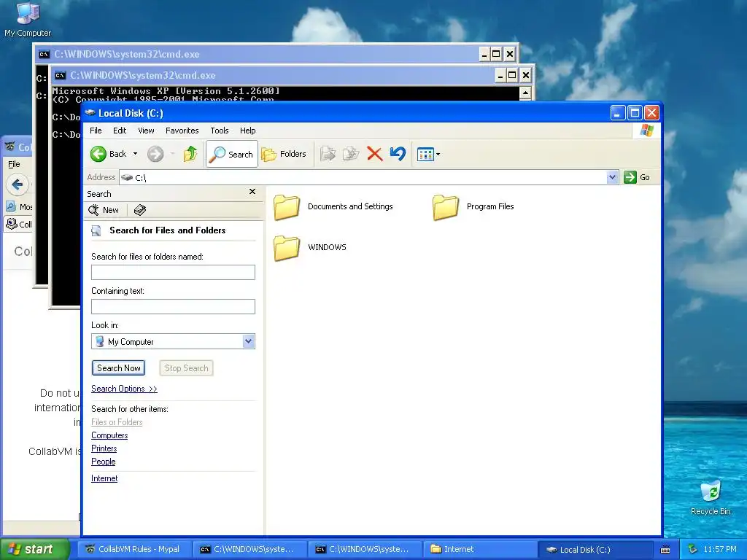Image resolution: width=747 pixels, height=560 pixels.
Task: Click the Indexing Service icon beside New
Action: pos(139,210)
